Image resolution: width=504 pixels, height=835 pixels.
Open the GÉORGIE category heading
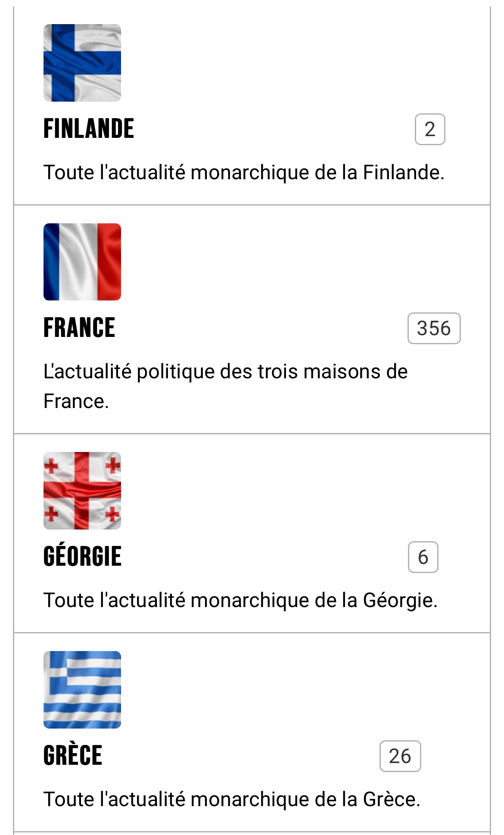point(82,557)
